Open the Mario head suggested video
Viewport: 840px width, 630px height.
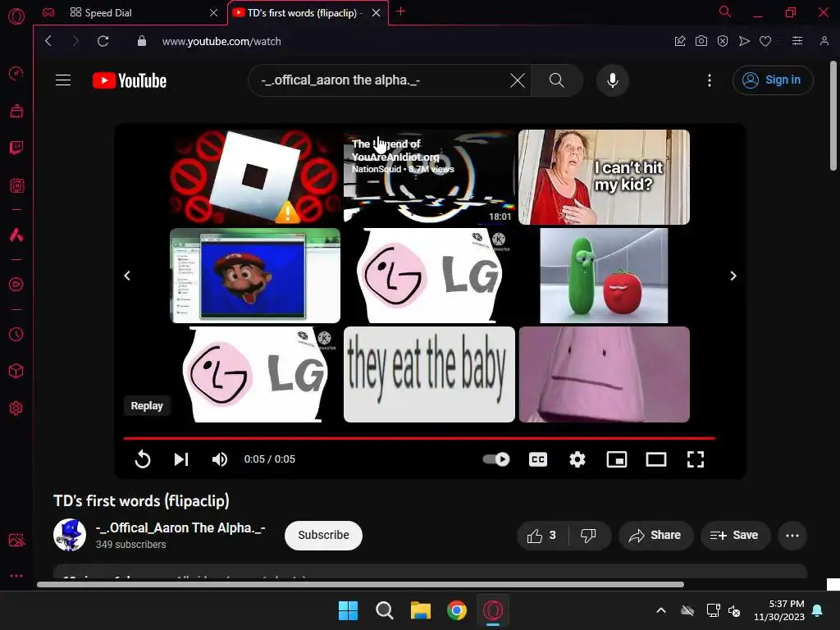(255, 276)
